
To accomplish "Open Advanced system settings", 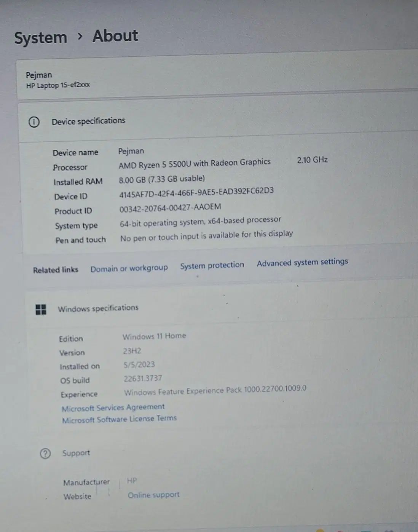I will tap(302, 262).
